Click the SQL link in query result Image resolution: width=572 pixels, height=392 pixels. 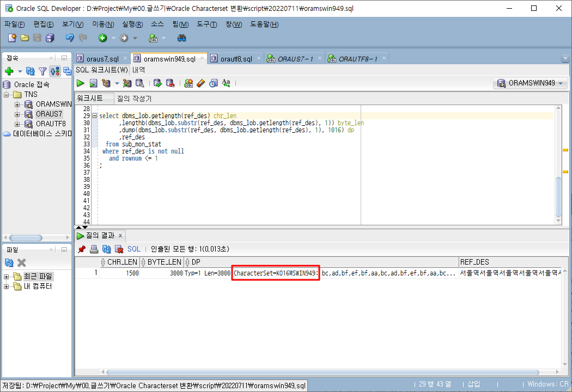(x=134, y=249)
